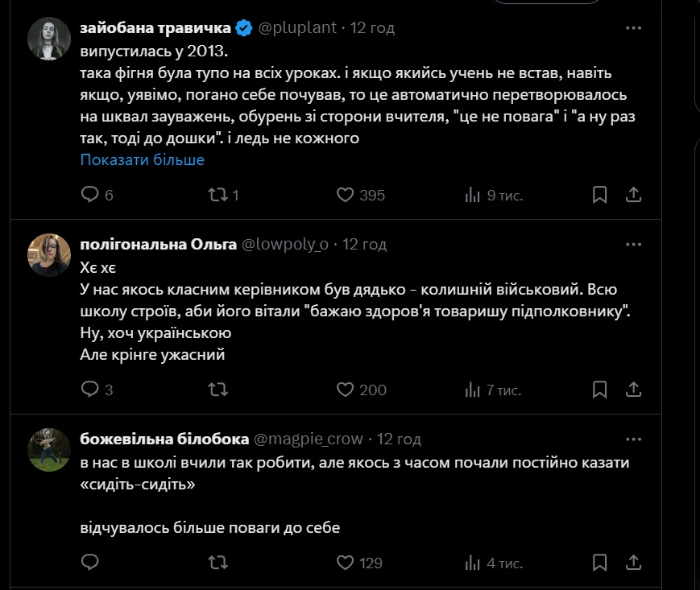The height and width of the screenshot is (590, 700).
Task: Share the @pluplant tweet
Action: (633, 195)
